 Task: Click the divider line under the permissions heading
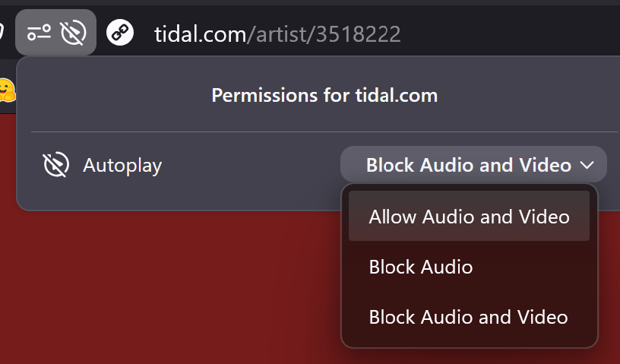[324, 131]
